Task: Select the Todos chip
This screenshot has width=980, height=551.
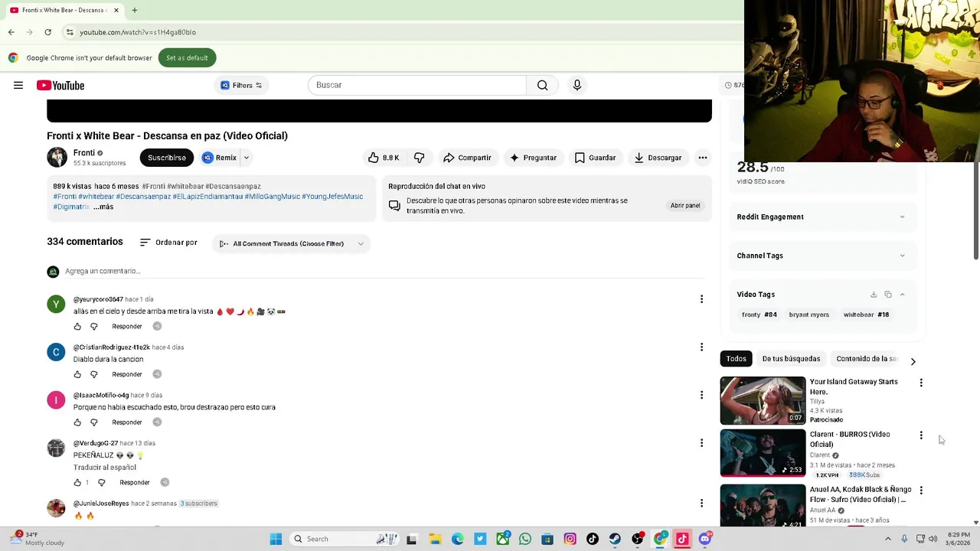Action: point(736,359)
